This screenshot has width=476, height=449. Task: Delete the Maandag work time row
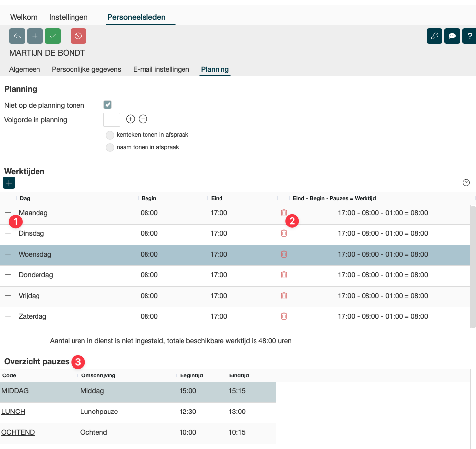(284, 213)
